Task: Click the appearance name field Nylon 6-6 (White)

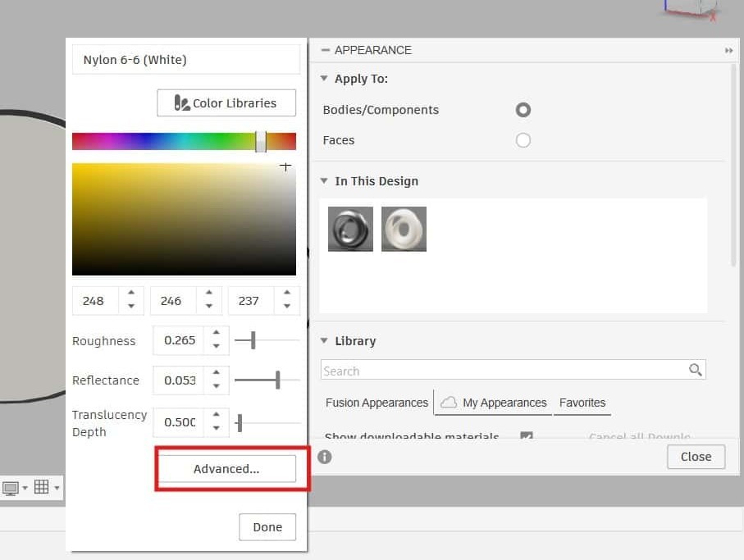Action: [x=186, y=60]
